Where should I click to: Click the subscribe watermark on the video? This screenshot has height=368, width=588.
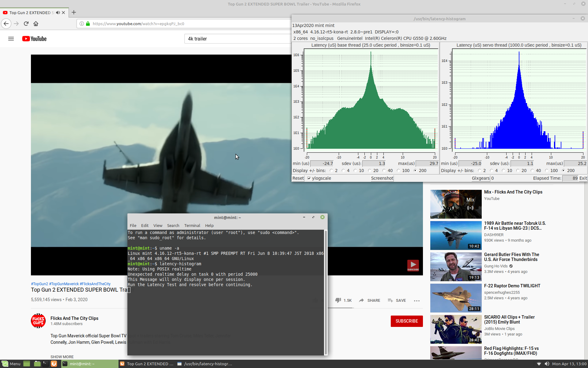pyautogui.click(x=413, y=265)
